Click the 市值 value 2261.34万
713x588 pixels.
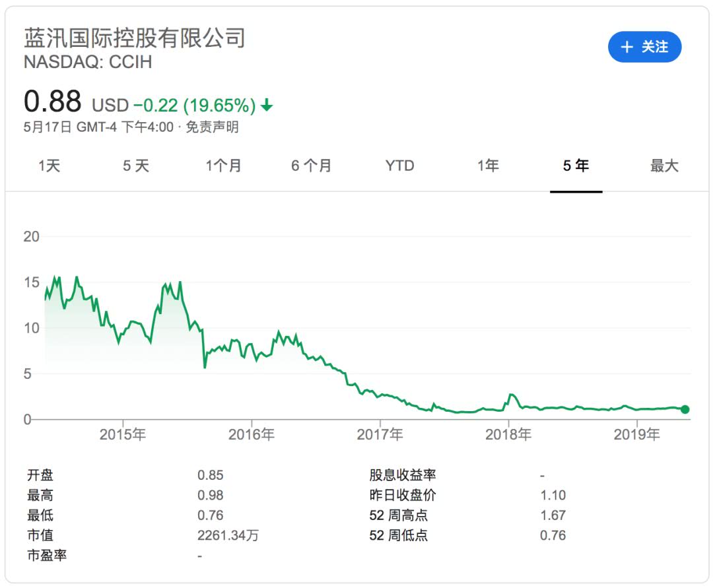click(228, 535)
